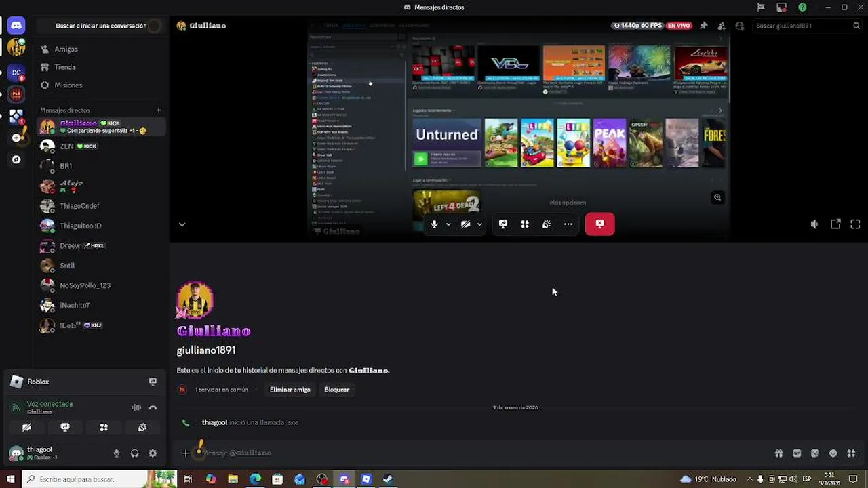Send a gift from message bar
The width and height of the screenshot is (868, 488).
(x=778, y=453)
